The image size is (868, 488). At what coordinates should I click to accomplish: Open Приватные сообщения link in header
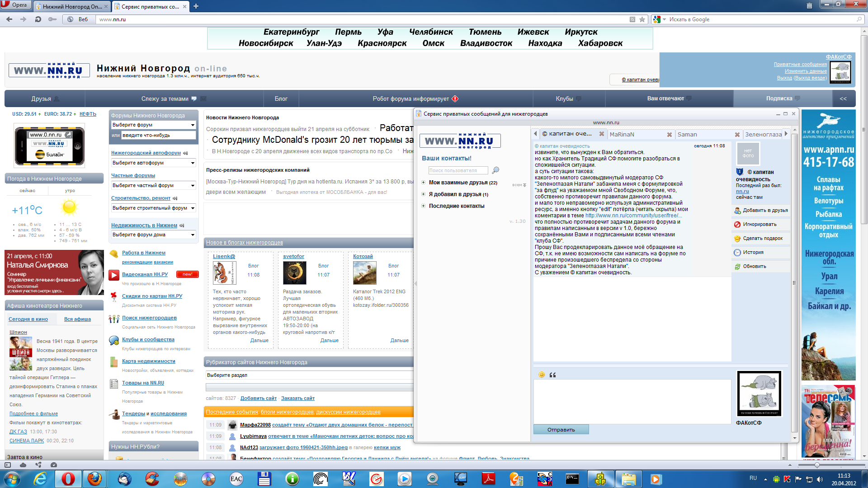pos(800,65)
